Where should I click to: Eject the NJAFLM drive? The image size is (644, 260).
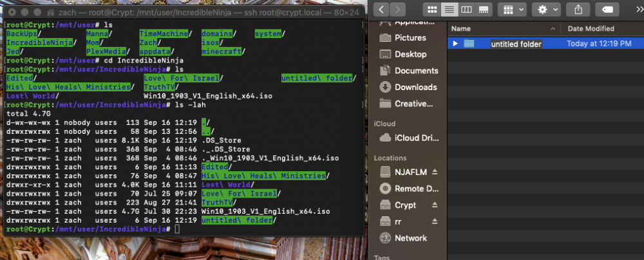point(435,172)
